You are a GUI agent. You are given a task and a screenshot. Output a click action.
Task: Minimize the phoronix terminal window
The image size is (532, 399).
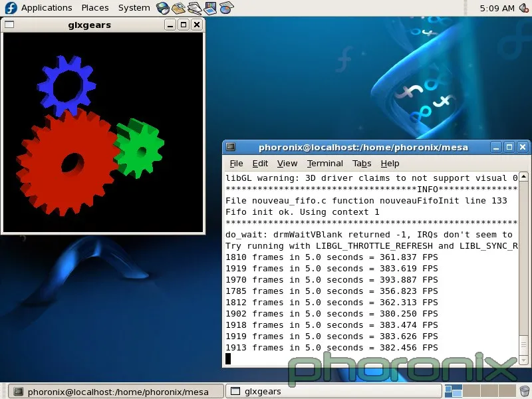click(x=496, y=147)
